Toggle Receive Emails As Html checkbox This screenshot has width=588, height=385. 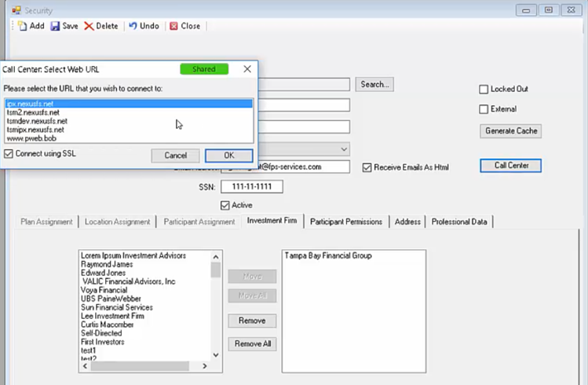coord(367,167)
